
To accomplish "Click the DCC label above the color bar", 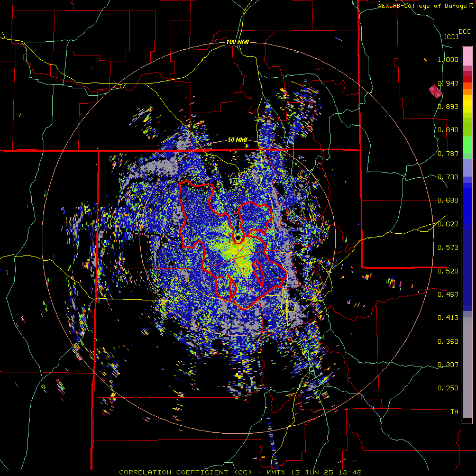I will [x=464, y=31].
